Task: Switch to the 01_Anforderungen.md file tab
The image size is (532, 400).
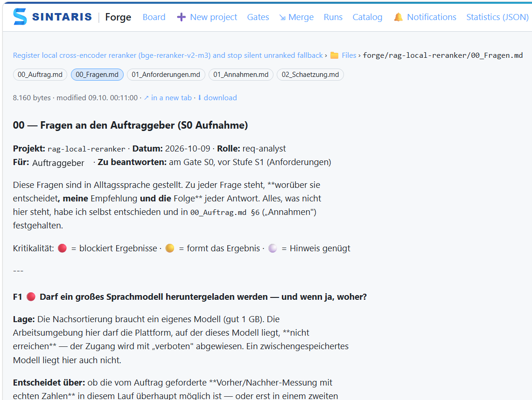Action: tap(166, 75)
